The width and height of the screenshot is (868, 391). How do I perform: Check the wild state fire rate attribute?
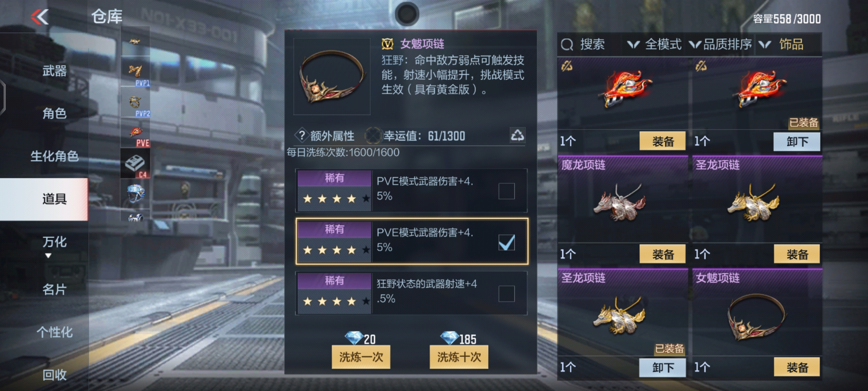[x=506, y=294]
